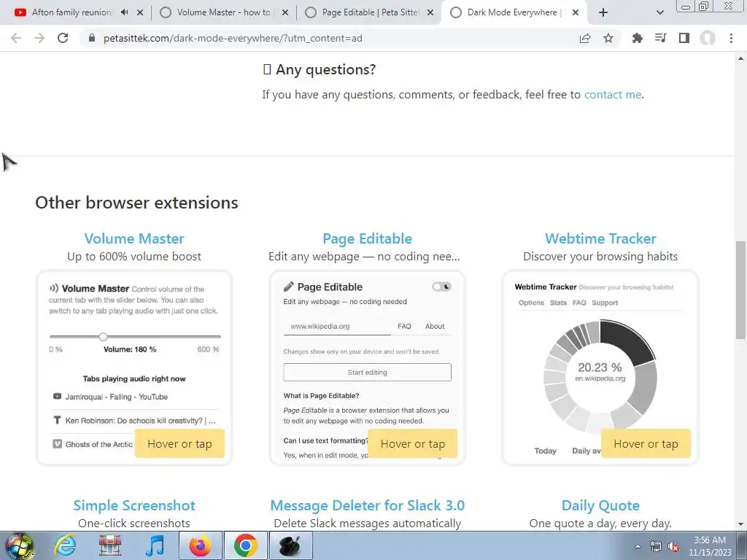The height and width of the screenshot is (560, 747).
Task: Select Ken Robinson schools creativity row
Action: pos(134,421)
